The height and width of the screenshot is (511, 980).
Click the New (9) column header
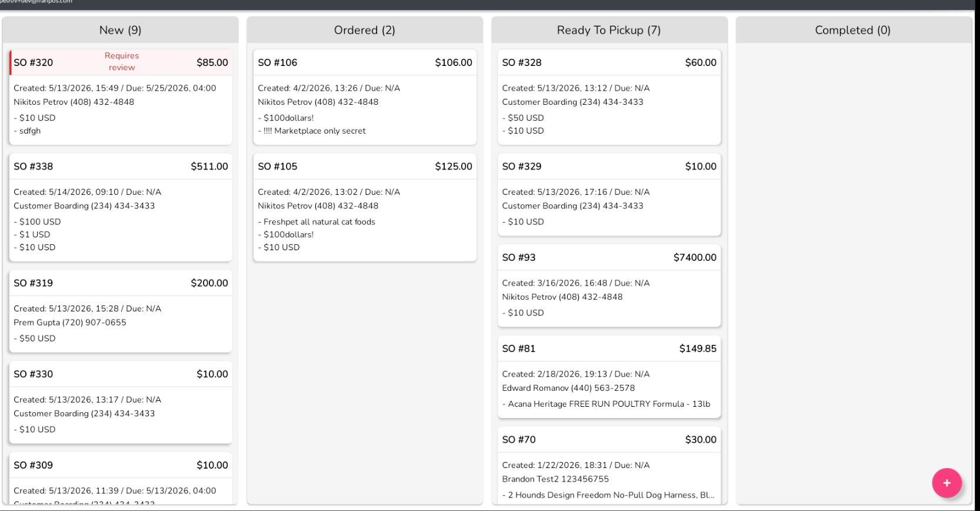click(x=121, y=30)
